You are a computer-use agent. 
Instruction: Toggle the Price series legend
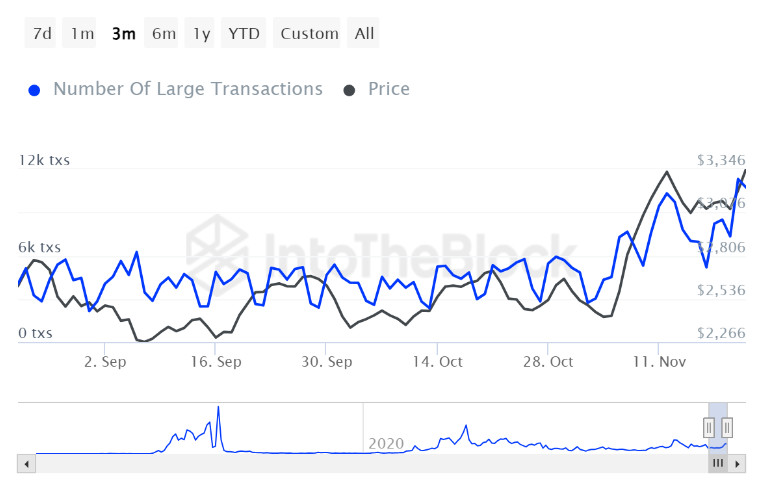(389, 89)
